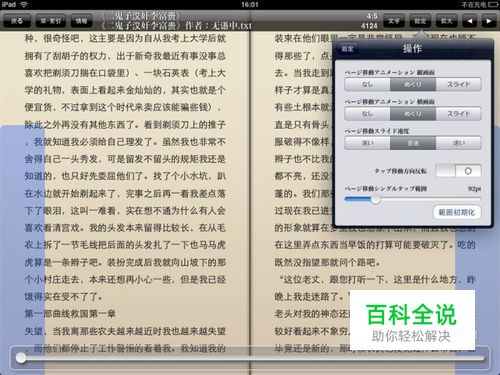Tap the タップ移動方向反転 label
This screenshot has height=375, width=500.
[400, 171]
